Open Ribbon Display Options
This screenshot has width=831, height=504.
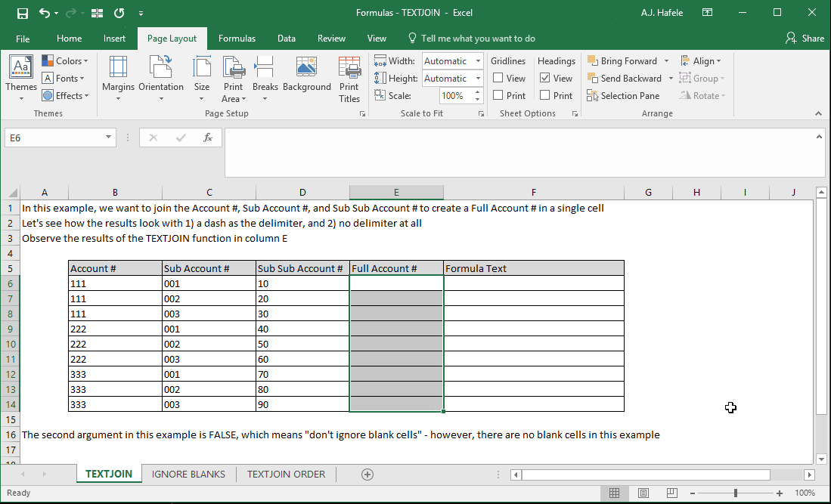pos(708,13)
